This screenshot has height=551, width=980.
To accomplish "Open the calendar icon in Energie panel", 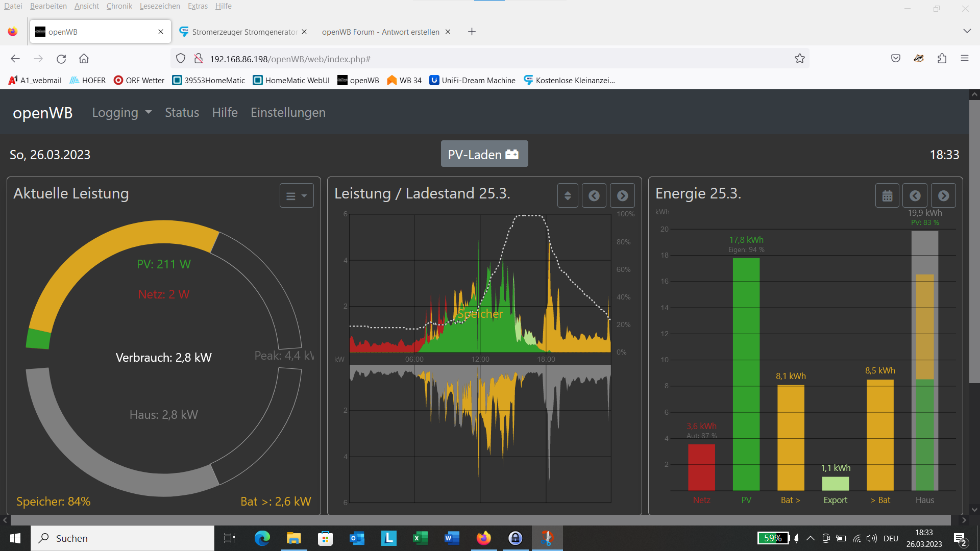I will 887,196.
